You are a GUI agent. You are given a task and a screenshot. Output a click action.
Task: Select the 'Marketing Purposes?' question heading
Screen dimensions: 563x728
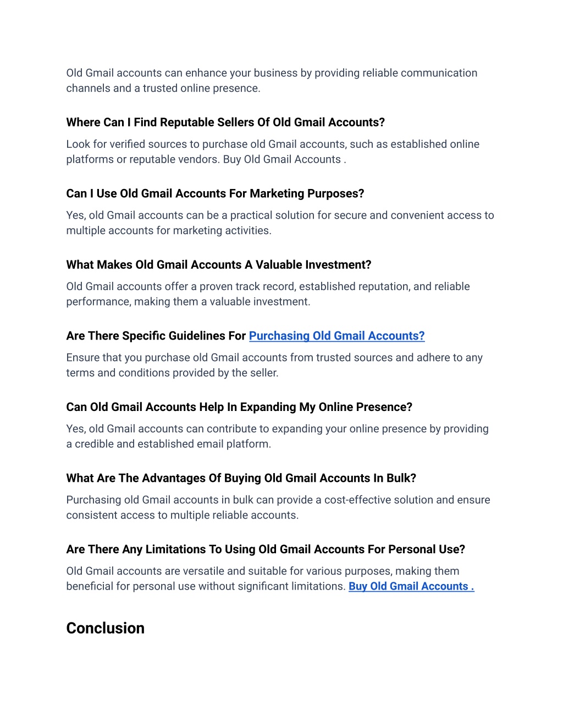[215, 193]
